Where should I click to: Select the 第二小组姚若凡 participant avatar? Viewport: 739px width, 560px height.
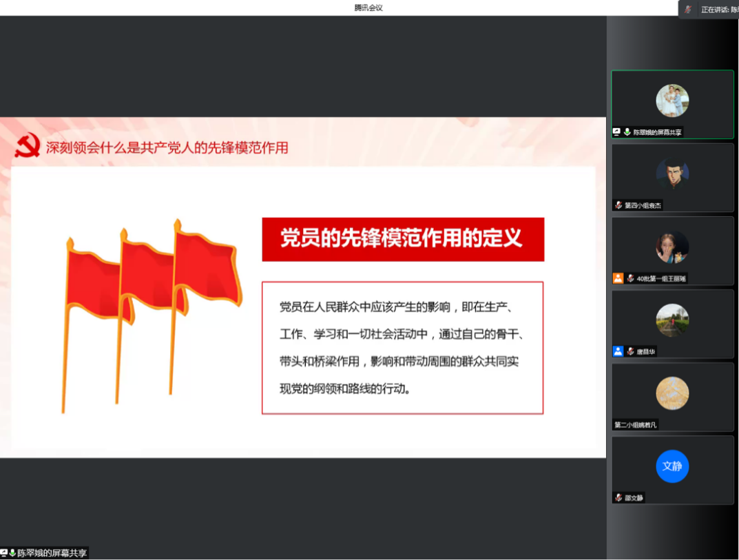[672, 393]
